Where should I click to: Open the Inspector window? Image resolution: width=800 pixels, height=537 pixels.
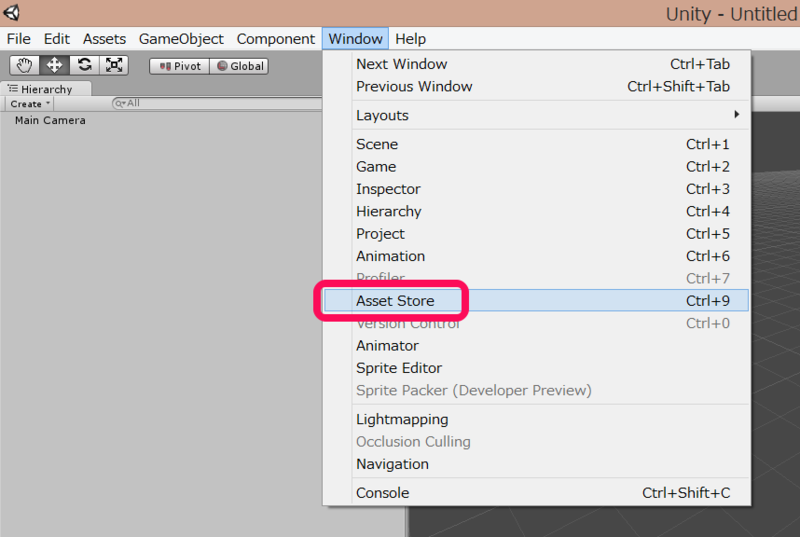tap(537, 189)
